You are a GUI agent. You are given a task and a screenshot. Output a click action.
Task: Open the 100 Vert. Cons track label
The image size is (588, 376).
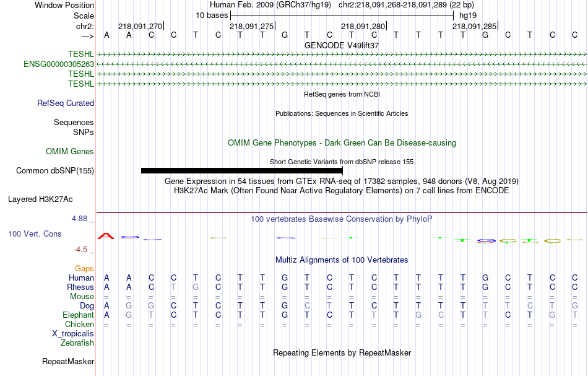[35, 234]
